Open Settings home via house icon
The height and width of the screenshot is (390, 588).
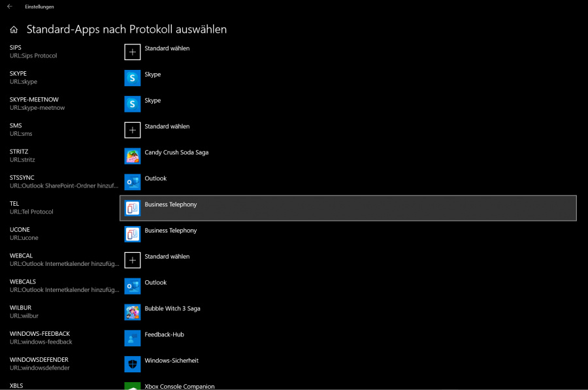click(14, 29)
